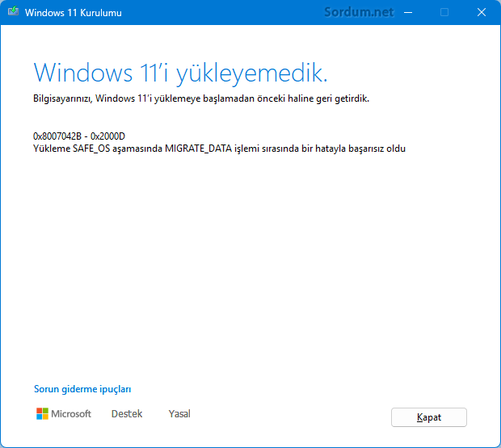Click the Windows 11 Kurulumu title text
The image size is (501, 448).
74,13
